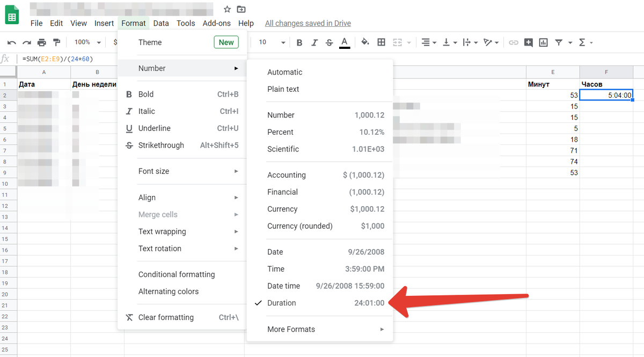
Task: Open the File menu
Action: (36, 23)
